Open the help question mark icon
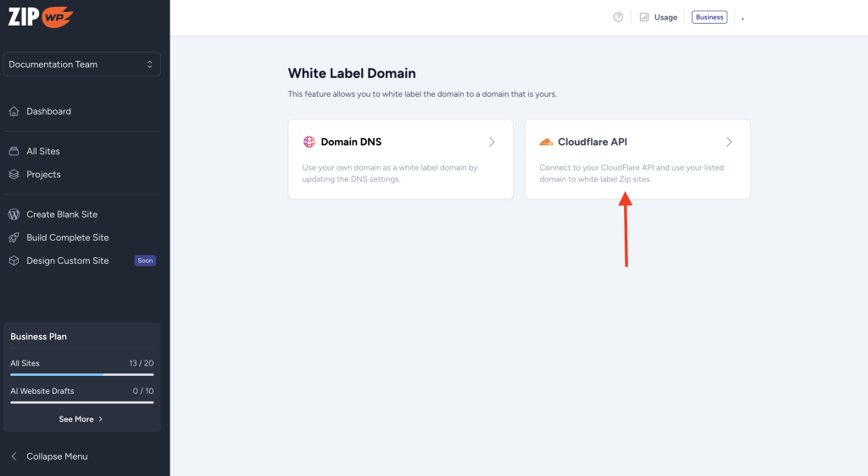 click(x=619, y=17)
